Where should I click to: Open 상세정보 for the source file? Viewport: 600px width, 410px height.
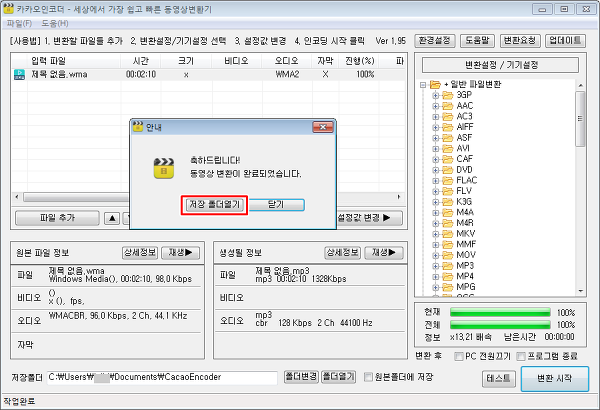coord(140,253)
